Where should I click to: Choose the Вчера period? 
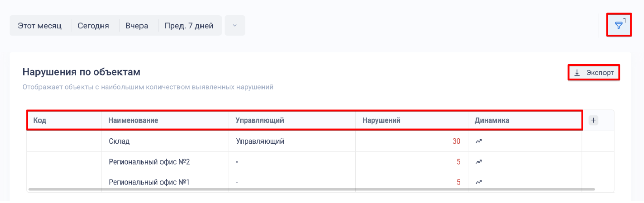(137, 26)
